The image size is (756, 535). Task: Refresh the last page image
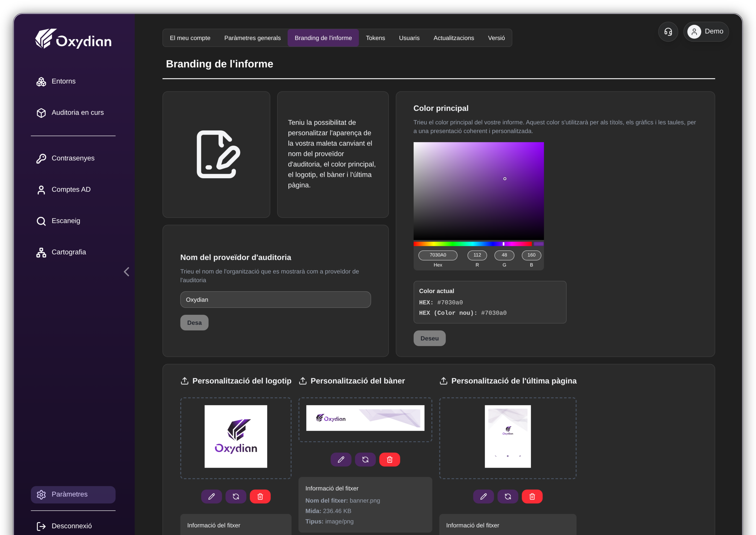(508, 497)
